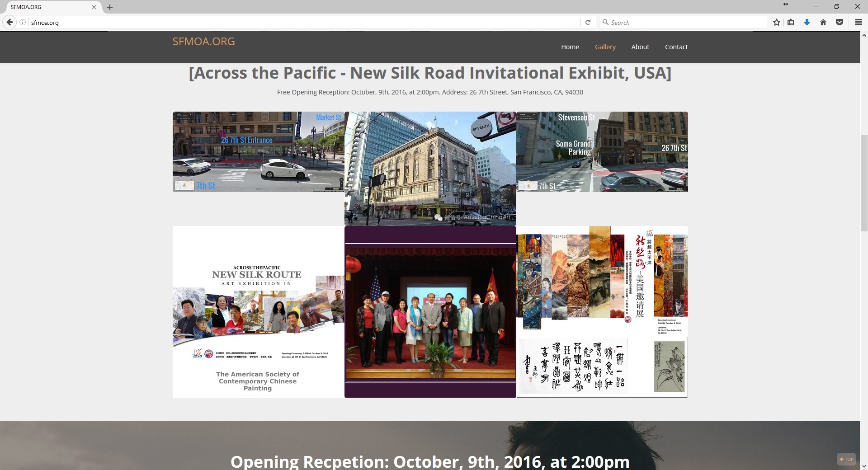Open the 26 7th St Entrance street photo

pos(258,152)
